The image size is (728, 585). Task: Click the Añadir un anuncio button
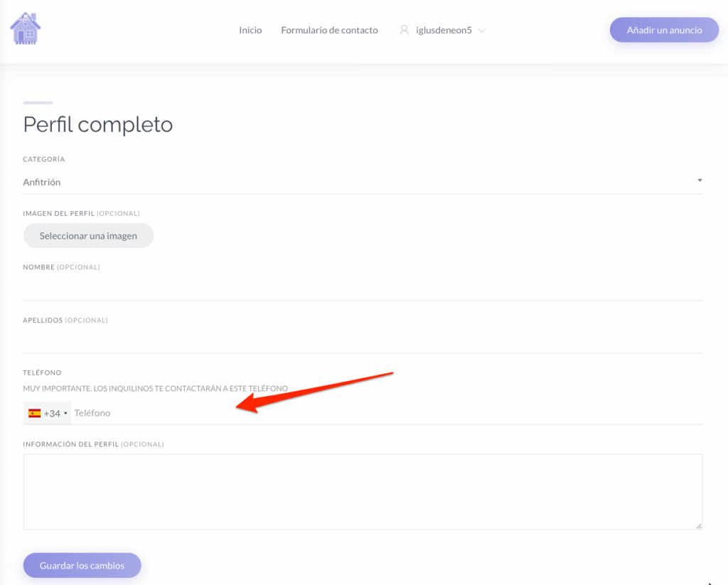(x=664, y=30)
